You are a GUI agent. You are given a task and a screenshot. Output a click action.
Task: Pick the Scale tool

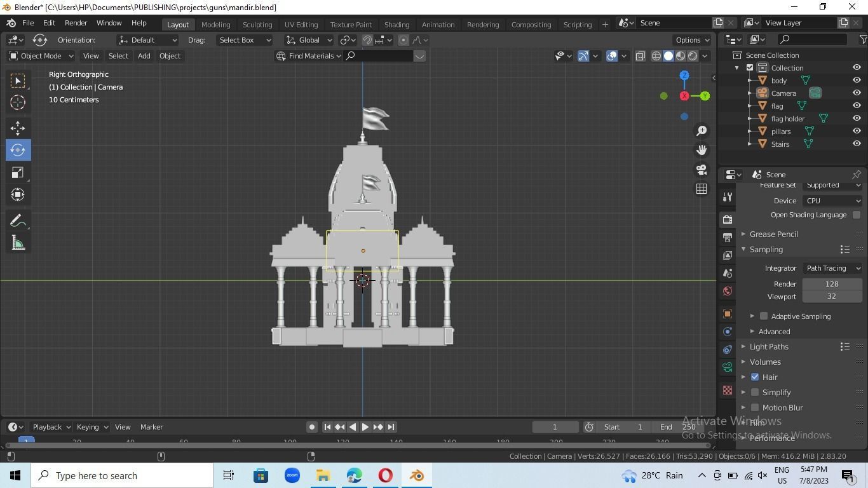click(18, 172)
